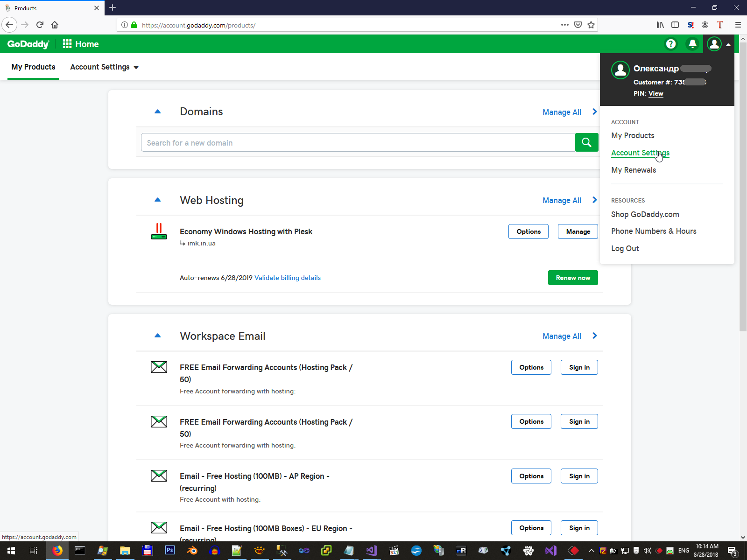The image size is (747, 560).
Task: Open Phone Numbers & Hours
Action: [654, 231]
